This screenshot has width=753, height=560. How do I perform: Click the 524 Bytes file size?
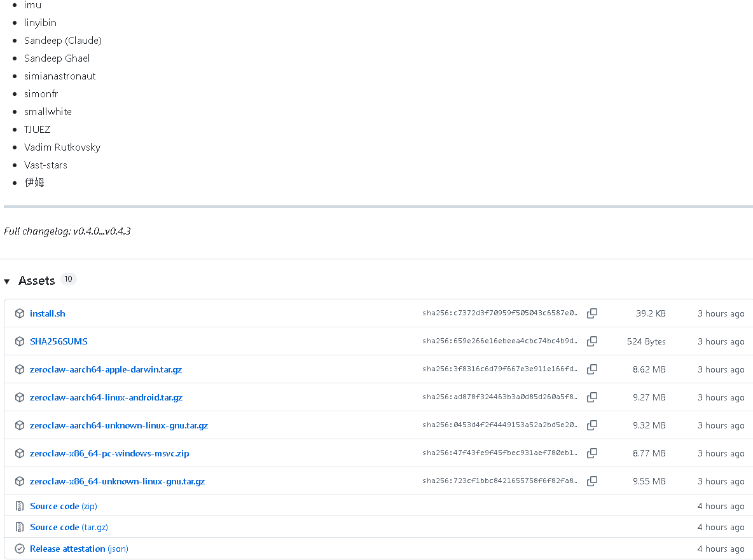coord(646,341)
